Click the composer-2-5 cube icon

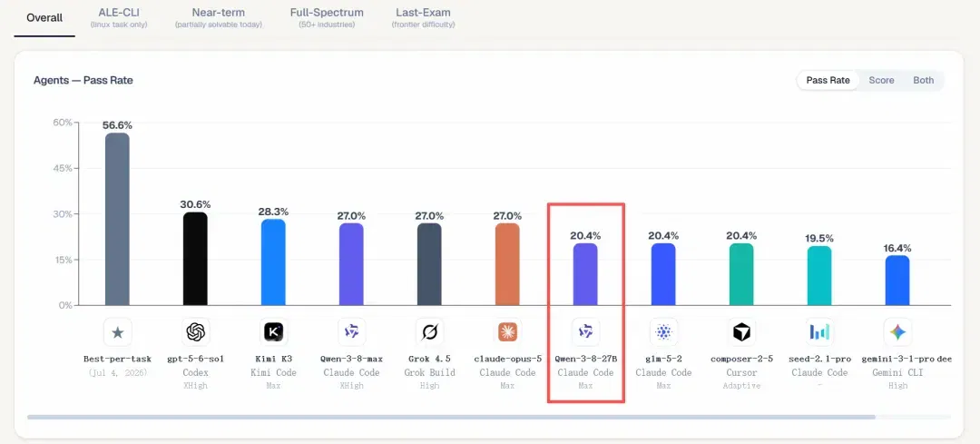[x=741, y=332]
